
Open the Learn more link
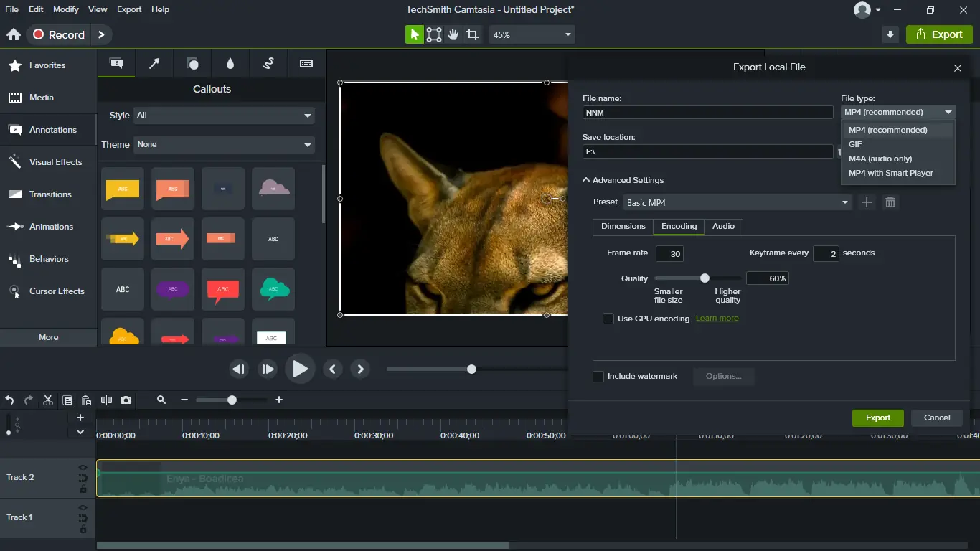tap(717, 319)
